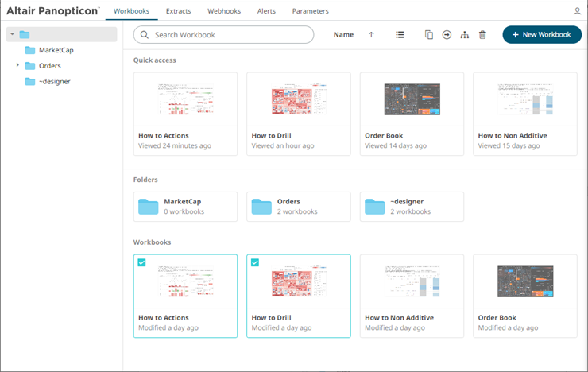Collapse the root folder in tree

(13, 34)
